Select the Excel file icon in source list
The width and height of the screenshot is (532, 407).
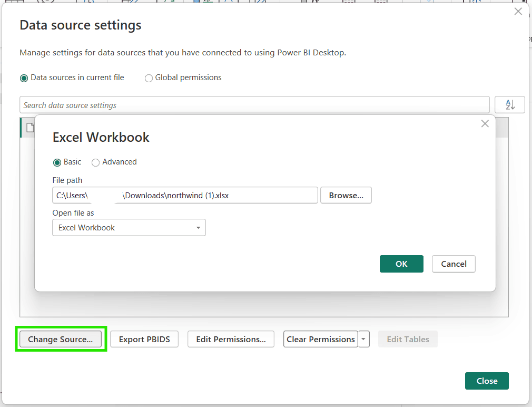30,127
